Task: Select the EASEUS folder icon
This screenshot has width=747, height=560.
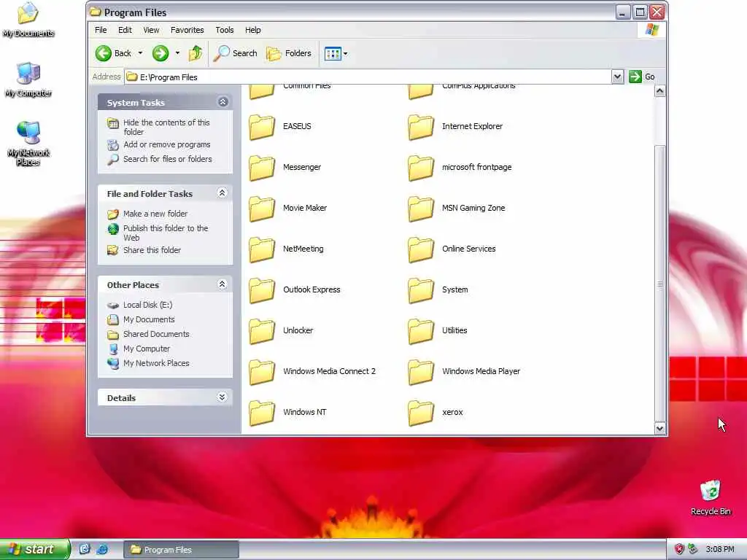Action: (x=262, y=127)
